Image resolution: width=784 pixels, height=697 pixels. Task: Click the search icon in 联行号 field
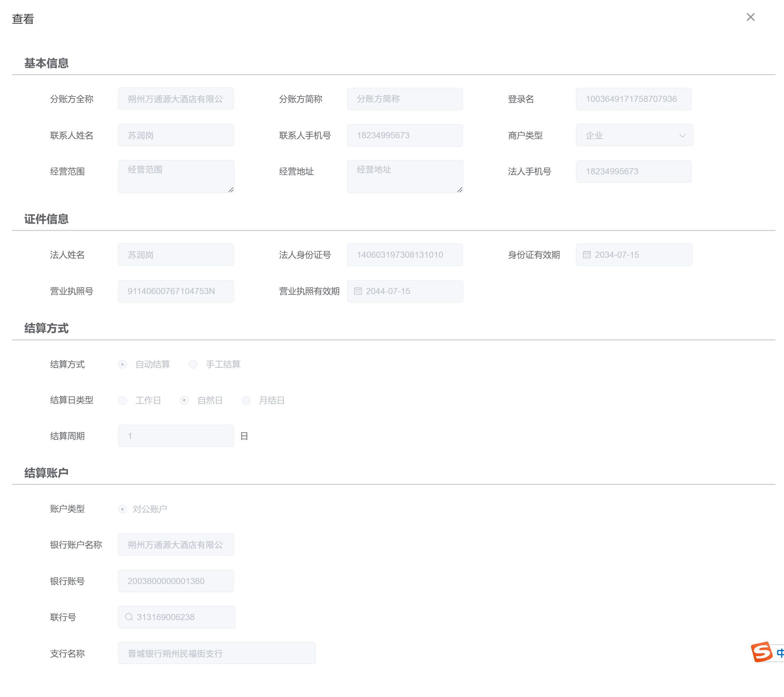[x=129, y=617]
